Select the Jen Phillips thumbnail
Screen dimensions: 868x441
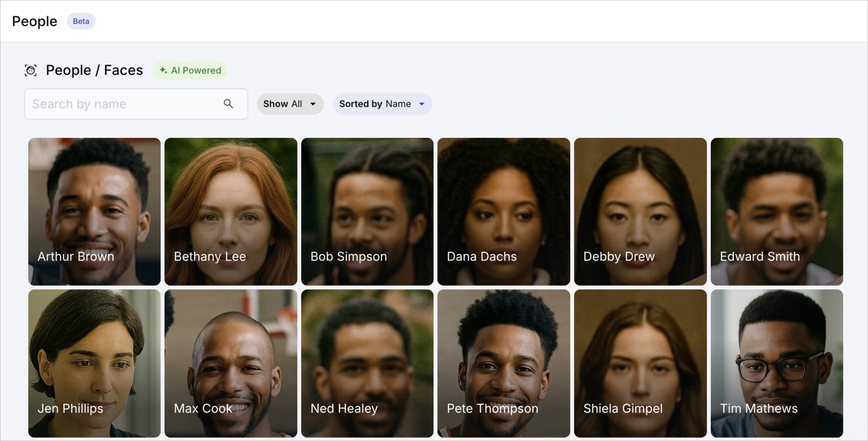[94, 363]
